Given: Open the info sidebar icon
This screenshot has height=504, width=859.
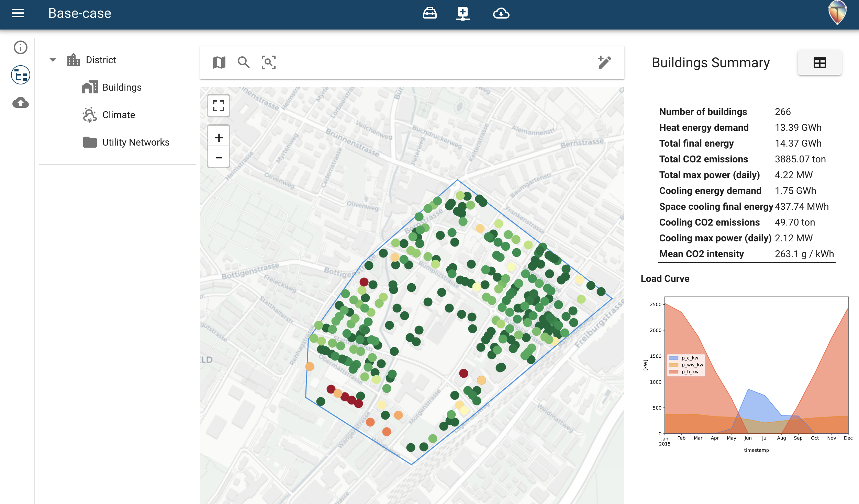Looking at the screenshot, I should tap(21, 47).
